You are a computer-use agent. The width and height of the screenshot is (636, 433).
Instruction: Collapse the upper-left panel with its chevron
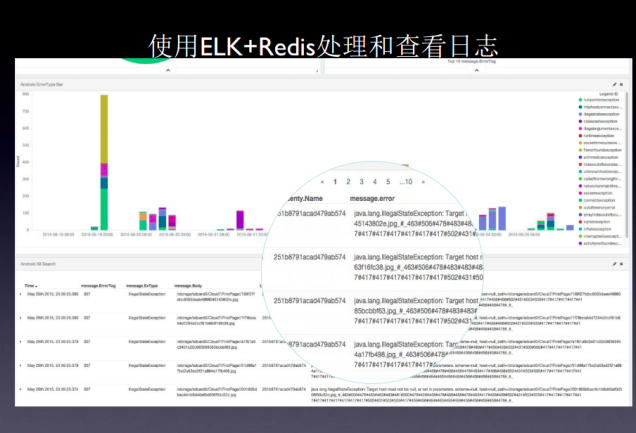click(x=168, y=70)
